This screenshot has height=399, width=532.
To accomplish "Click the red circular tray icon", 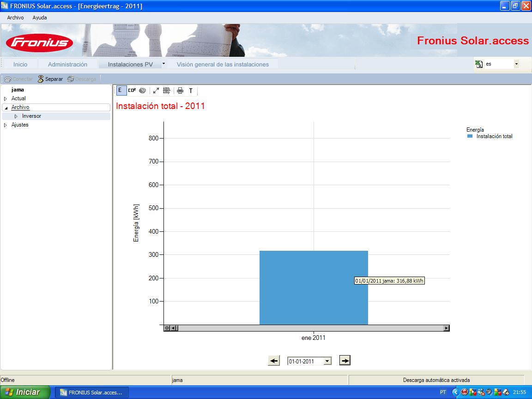I will (465, 392).
